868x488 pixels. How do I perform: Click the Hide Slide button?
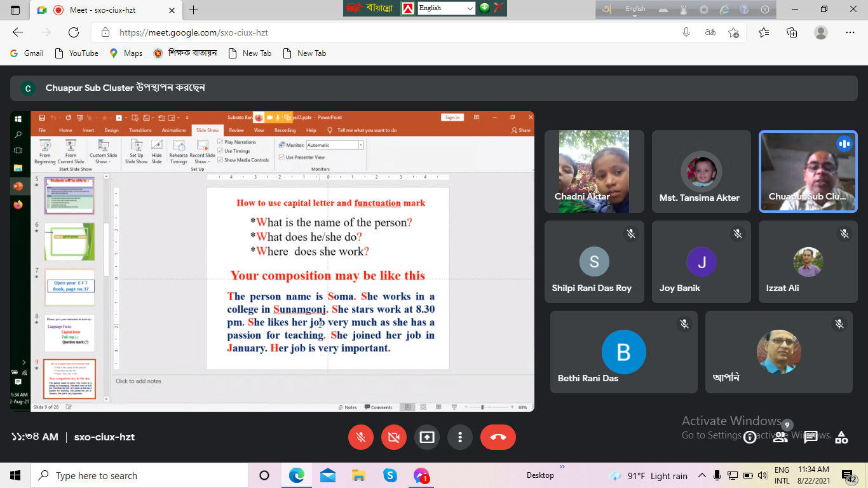point(156,152)
